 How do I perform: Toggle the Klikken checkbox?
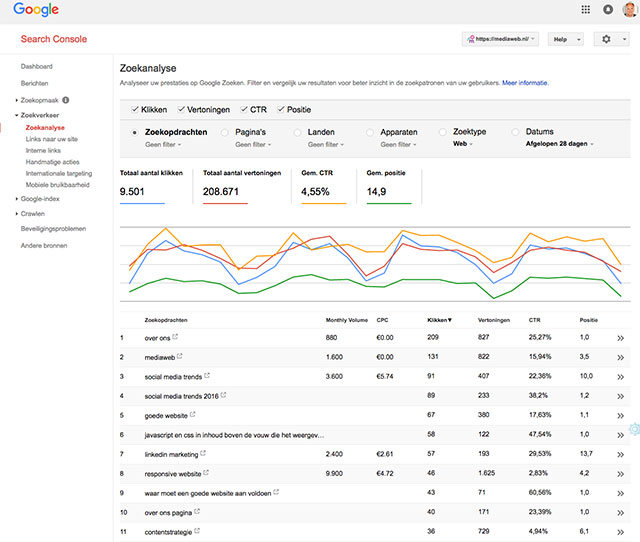coord(135,109)
